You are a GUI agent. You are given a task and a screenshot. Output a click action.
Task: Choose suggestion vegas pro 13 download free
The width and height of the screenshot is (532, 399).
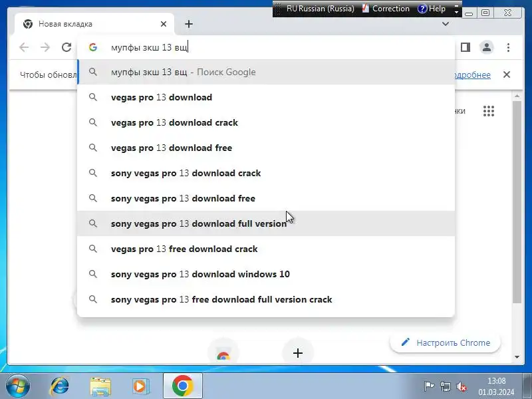point(266,148)
